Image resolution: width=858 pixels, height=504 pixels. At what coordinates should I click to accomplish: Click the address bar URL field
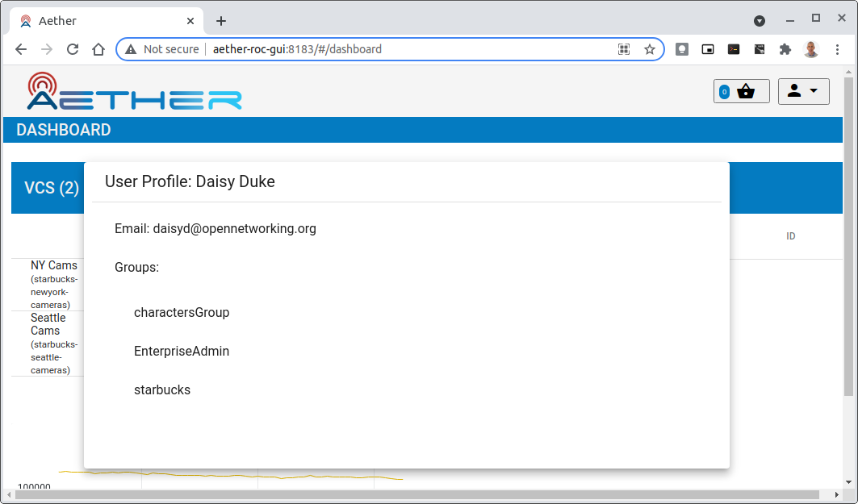pos(404,49)
